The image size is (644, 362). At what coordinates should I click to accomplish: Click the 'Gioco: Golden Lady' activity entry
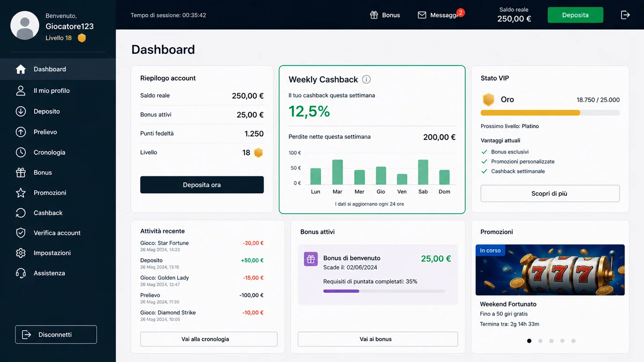click(x=202, y=281)
